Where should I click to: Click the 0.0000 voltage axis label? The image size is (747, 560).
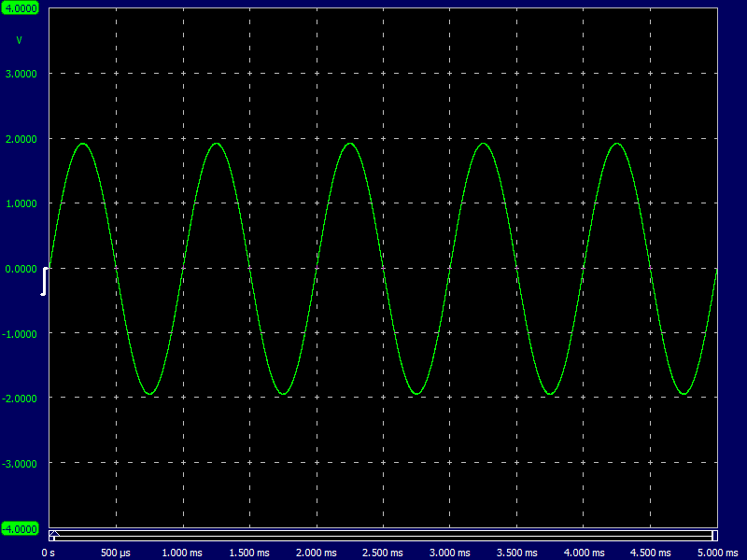point(21,269)
